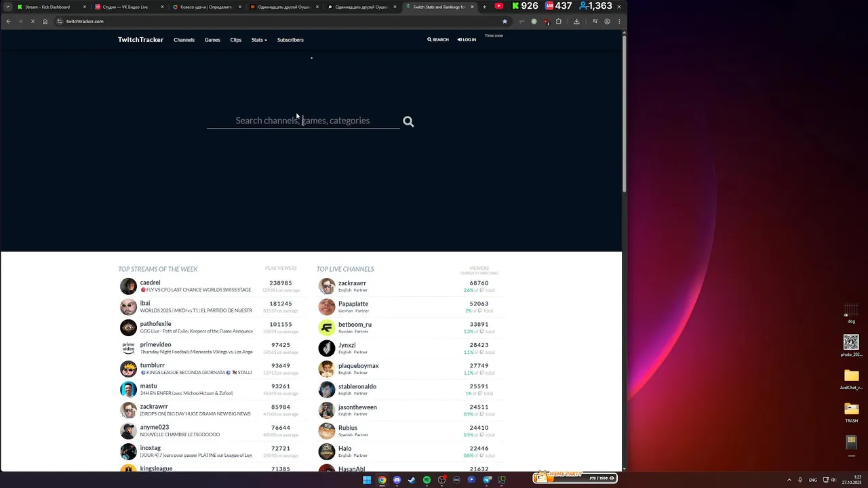Go back to the previous page

(8, 21)
